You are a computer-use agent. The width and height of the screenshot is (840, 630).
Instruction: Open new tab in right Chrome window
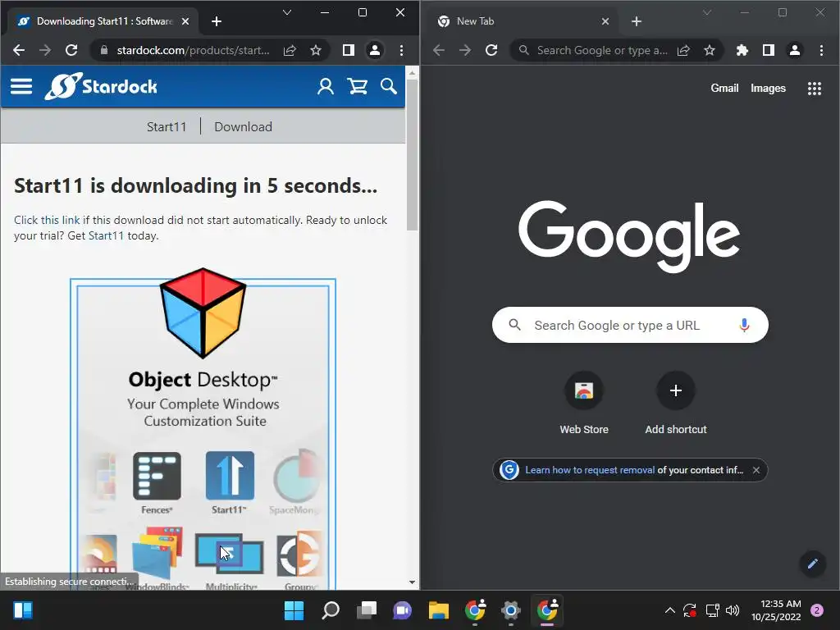click(x=637, y=21)
